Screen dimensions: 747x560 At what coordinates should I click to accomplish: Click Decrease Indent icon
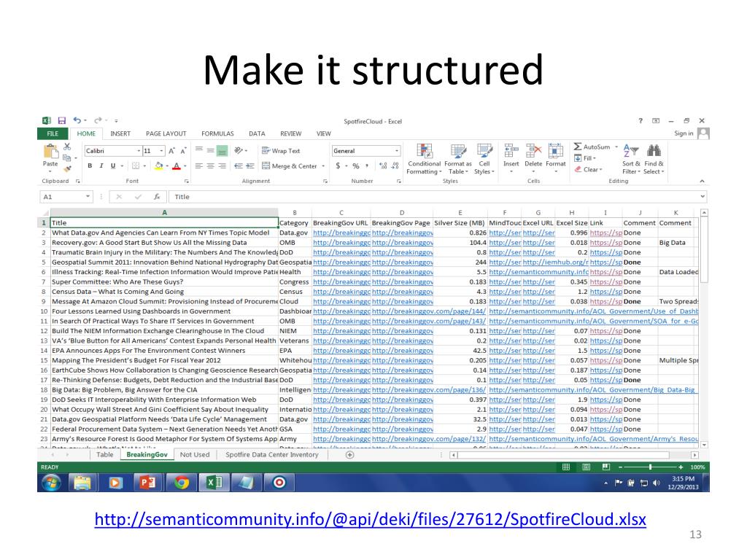pyautogui.click(x=239, y=166)
